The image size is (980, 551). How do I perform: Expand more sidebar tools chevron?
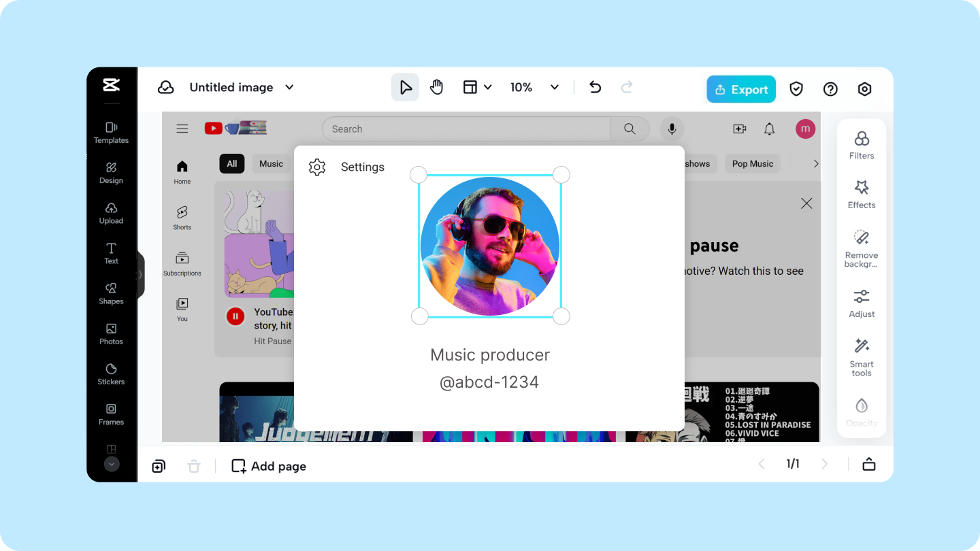[112, 464]
